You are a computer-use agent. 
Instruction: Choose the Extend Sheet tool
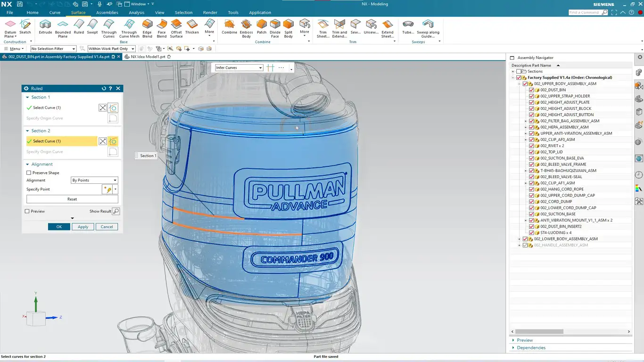coord(388,28)
